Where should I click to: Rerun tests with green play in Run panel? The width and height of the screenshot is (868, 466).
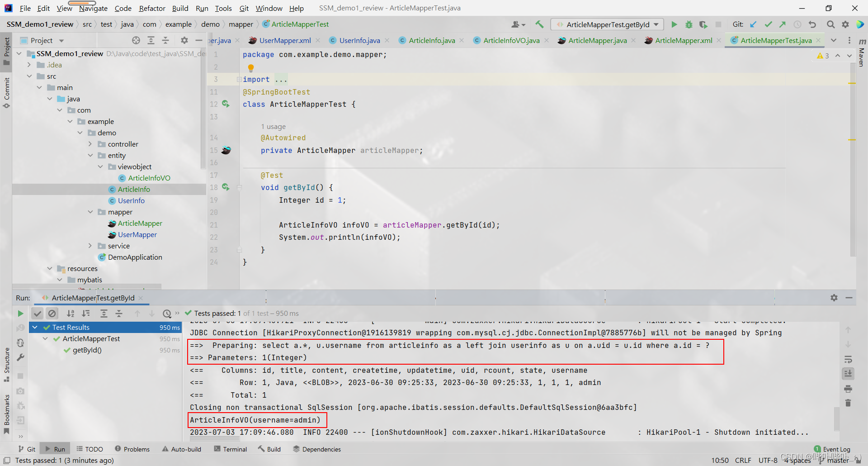pyautogui.click(x=20, y=314)
